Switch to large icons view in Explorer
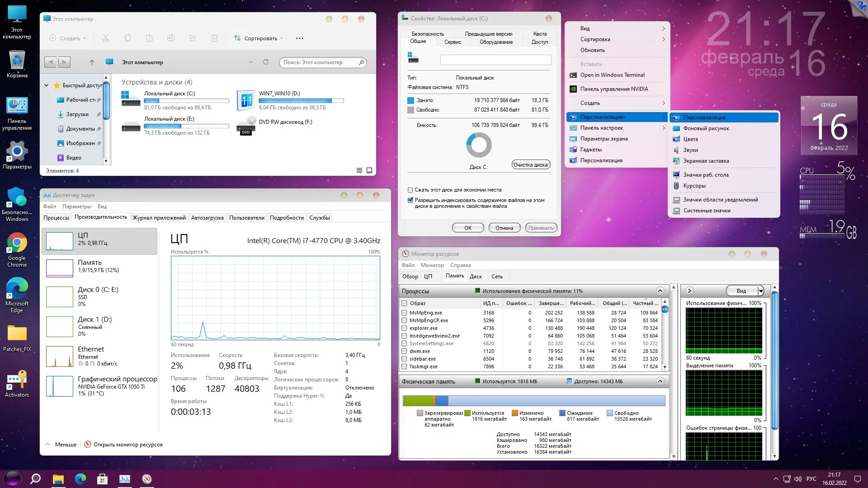Screen dimensions: 868x488 click(x=369, y=170)
